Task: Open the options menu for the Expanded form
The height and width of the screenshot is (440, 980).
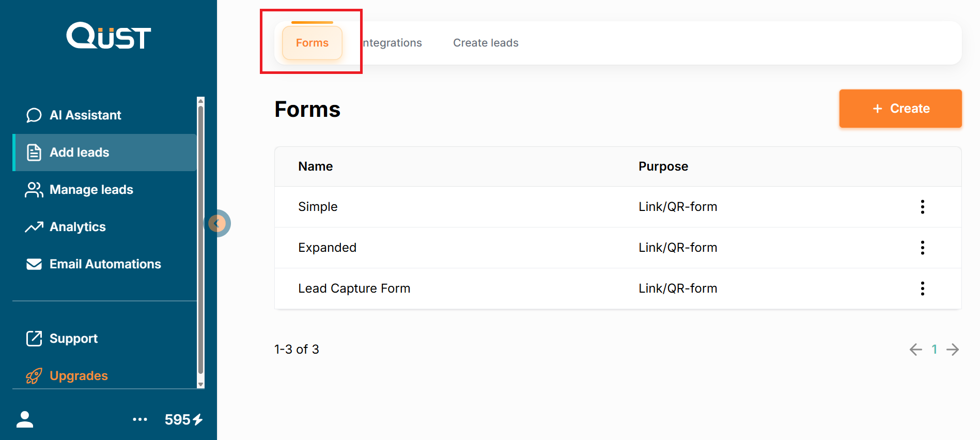Action: point(922,248)
